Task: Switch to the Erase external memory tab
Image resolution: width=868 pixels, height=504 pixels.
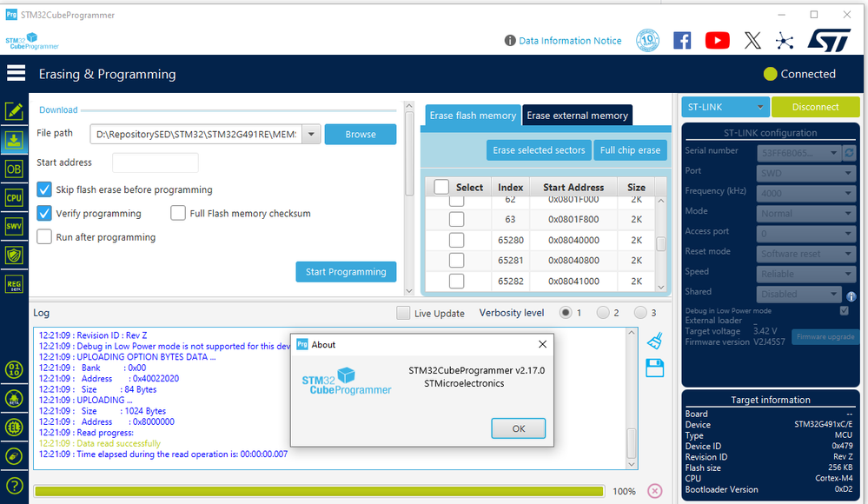Action: coord(578,116)
